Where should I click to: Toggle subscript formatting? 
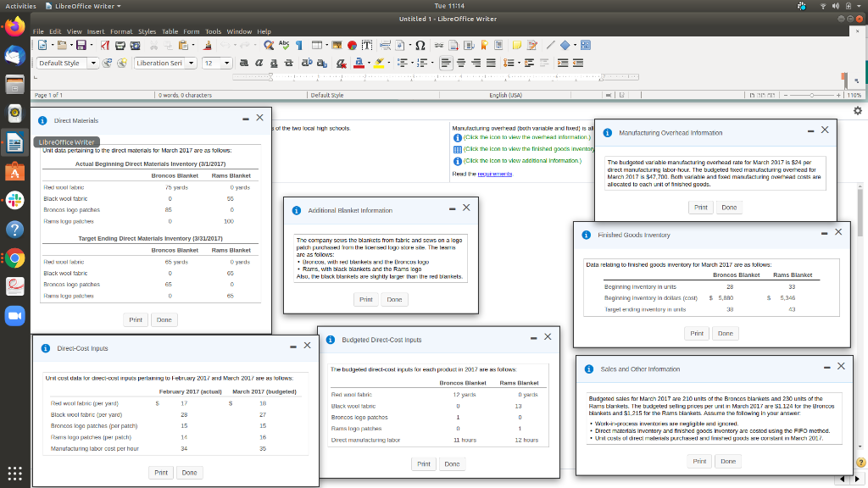click(x=321, y=63)
